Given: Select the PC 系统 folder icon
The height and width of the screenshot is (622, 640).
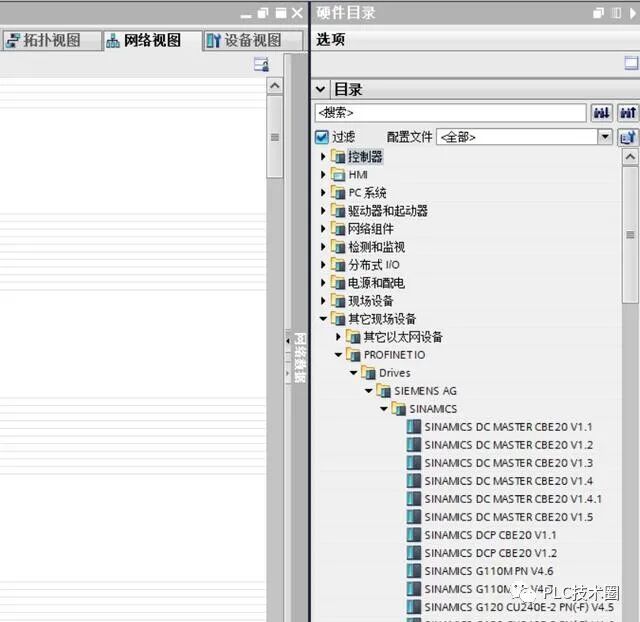Looking at the screenshot, I should (338, 193).
